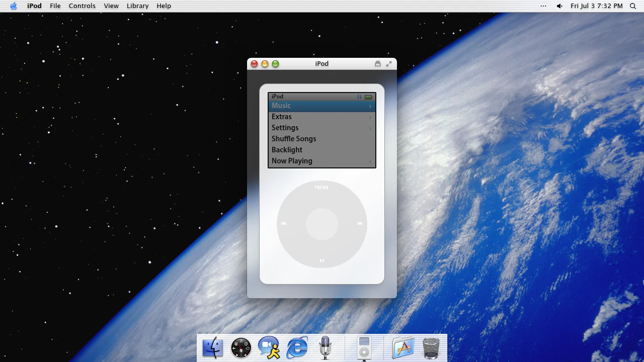The width and height of the screenshot is (644, 362).
Task: Open Now Playing on iPod screen
Action: 322,161
